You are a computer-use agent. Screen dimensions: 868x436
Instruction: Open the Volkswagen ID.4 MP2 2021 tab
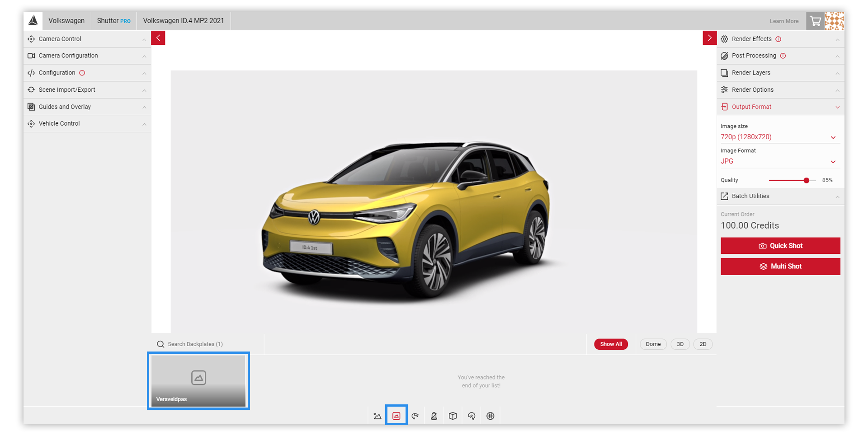click(184, 21)
